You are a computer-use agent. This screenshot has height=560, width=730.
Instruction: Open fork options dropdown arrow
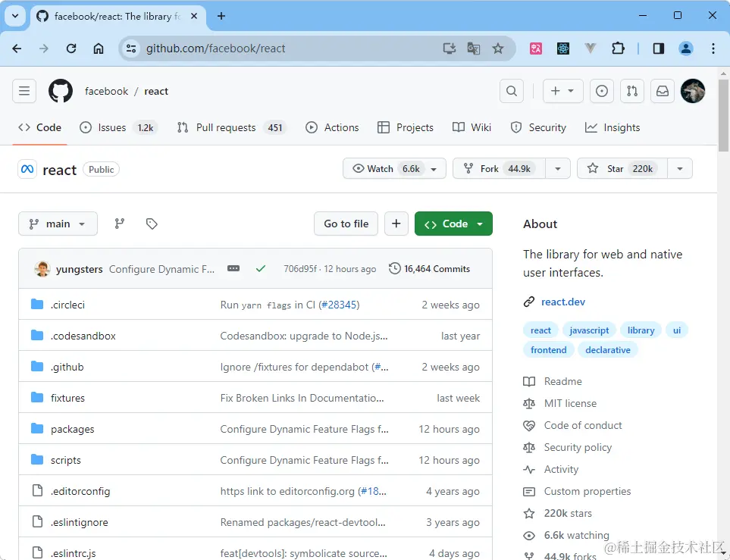coord(558,168)
